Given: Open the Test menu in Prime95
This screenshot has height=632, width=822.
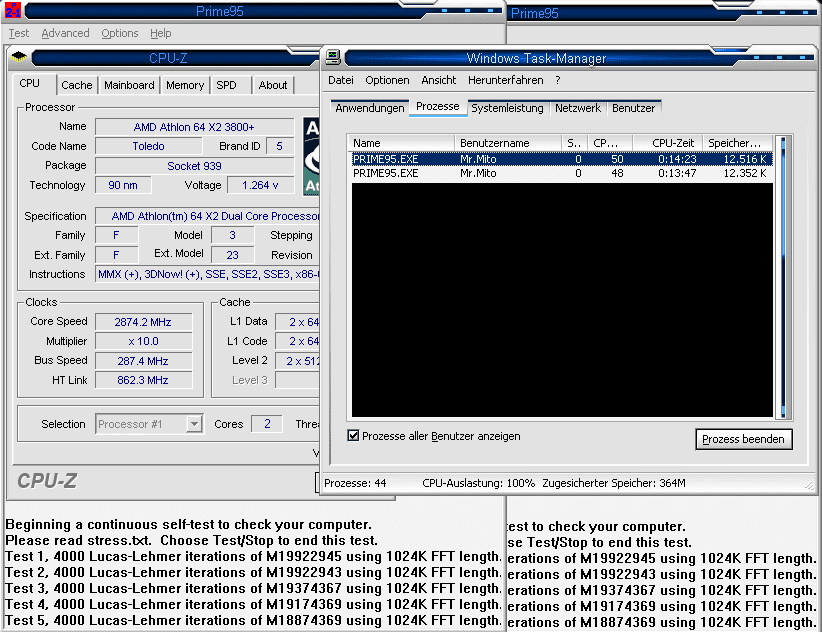Looking at the screenshot, I should tap(19, 33).
